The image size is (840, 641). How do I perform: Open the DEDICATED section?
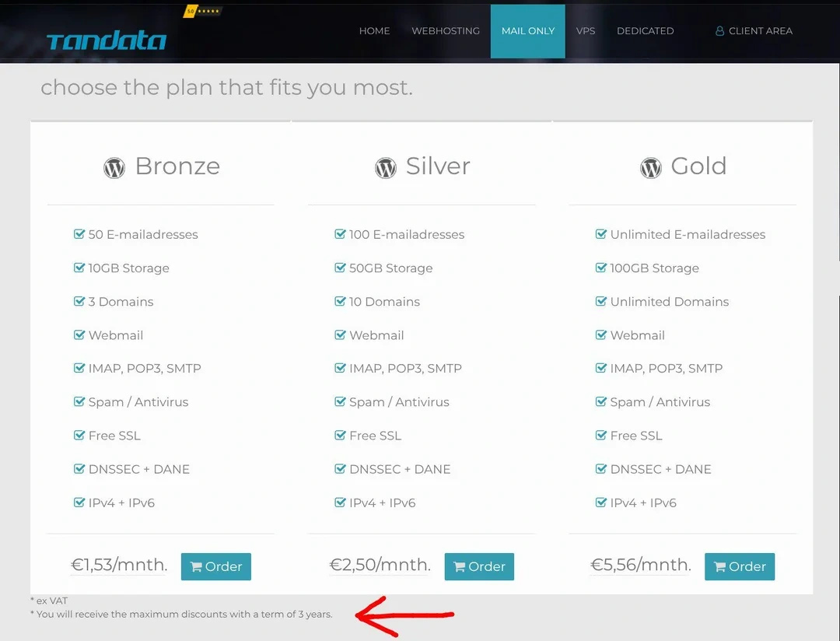645,31
